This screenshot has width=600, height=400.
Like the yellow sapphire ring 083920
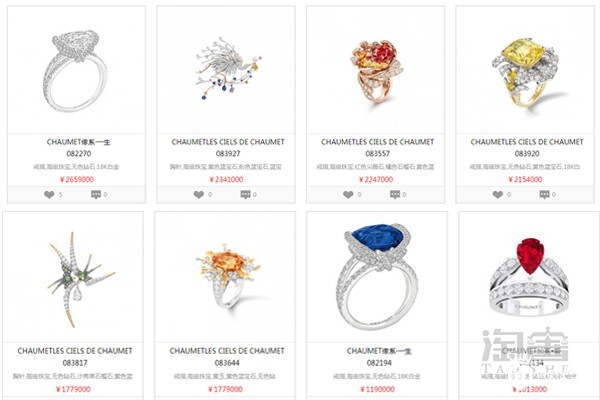497,195
